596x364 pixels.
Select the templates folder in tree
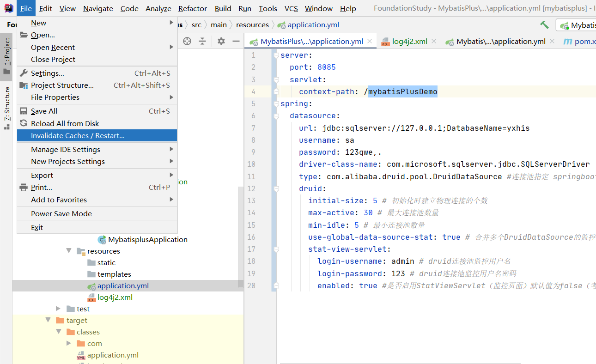(x=114, y=274)
